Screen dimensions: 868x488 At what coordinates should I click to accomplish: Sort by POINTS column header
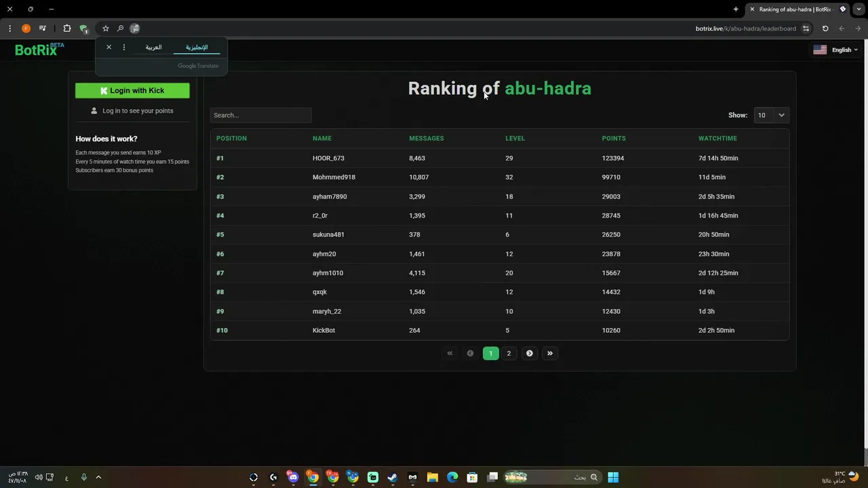pyautogui.click(x=614, y=138)
